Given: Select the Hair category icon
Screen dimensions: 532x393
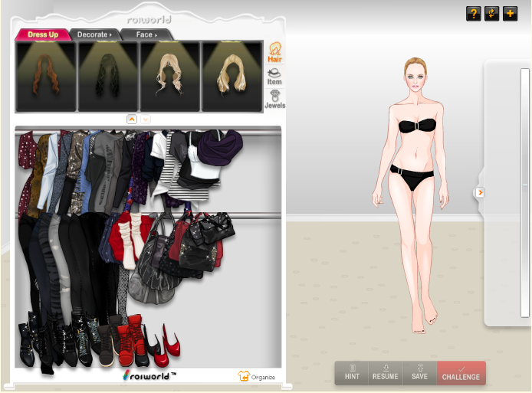Looking at the screenshot, I should click(x=274, y=51).
